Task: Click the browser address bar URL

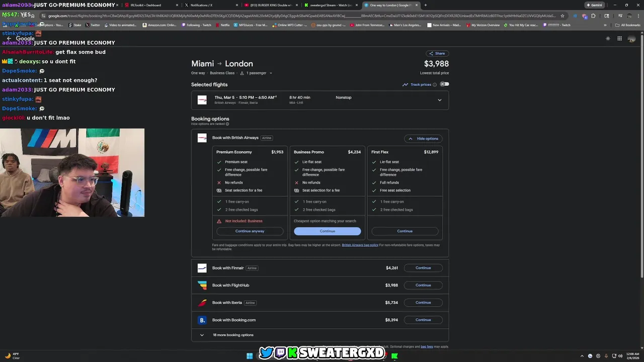Action: (x=302, y=16)
